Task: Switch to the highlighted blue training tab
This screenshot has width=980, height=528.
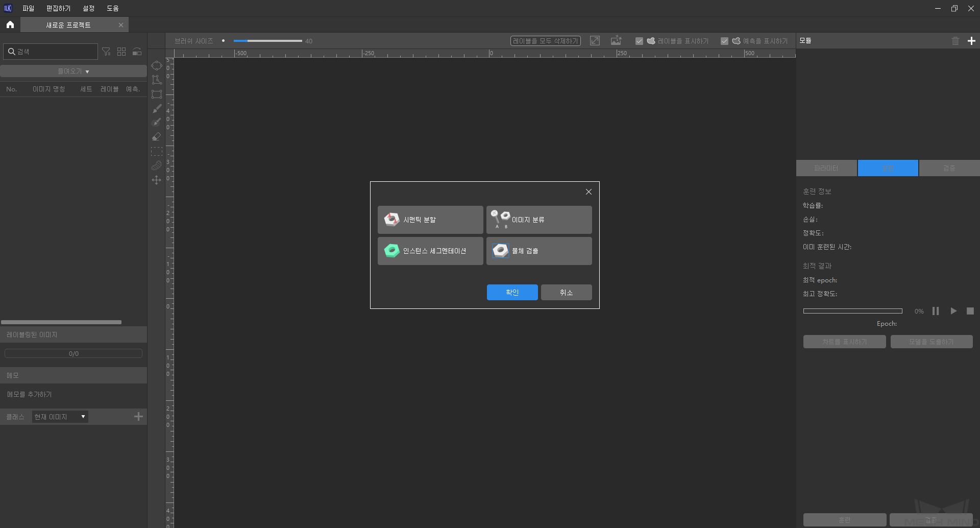Action: point(888,168)
